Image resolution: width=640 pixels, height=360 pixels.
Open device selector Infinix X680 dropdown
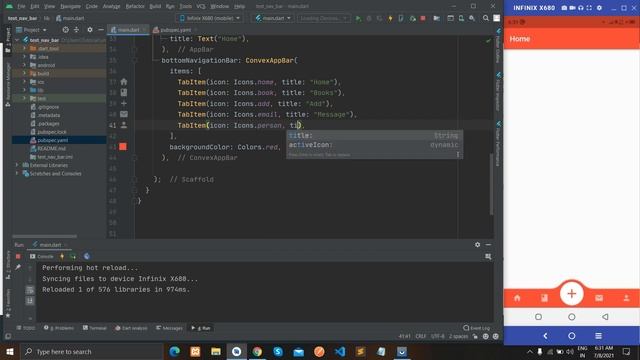click(210, 18)
